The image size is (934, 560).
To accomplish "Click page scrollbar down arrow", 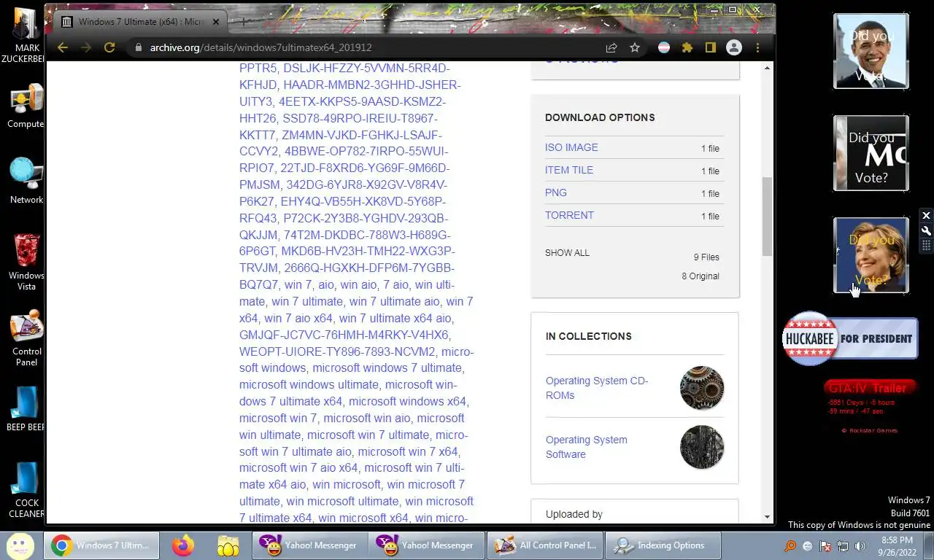I will click(x=767, y=517).
